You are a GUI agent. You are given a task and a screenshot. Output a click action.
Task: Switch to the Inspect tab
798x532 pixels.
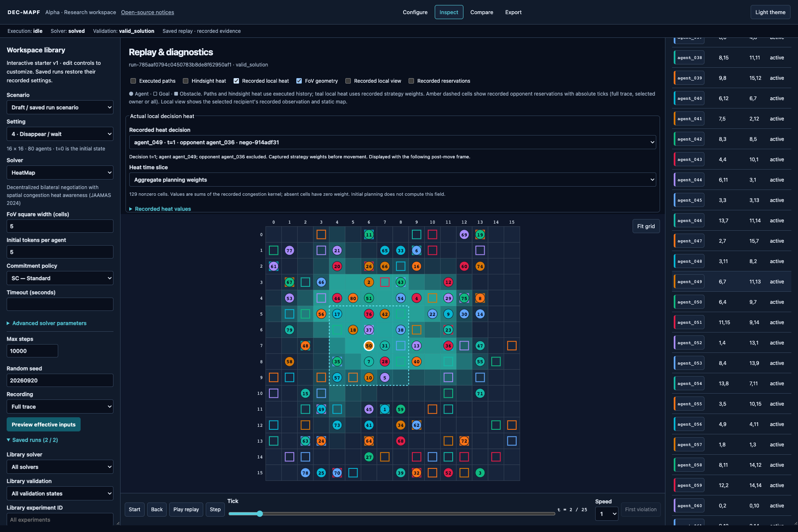point(449,12)
